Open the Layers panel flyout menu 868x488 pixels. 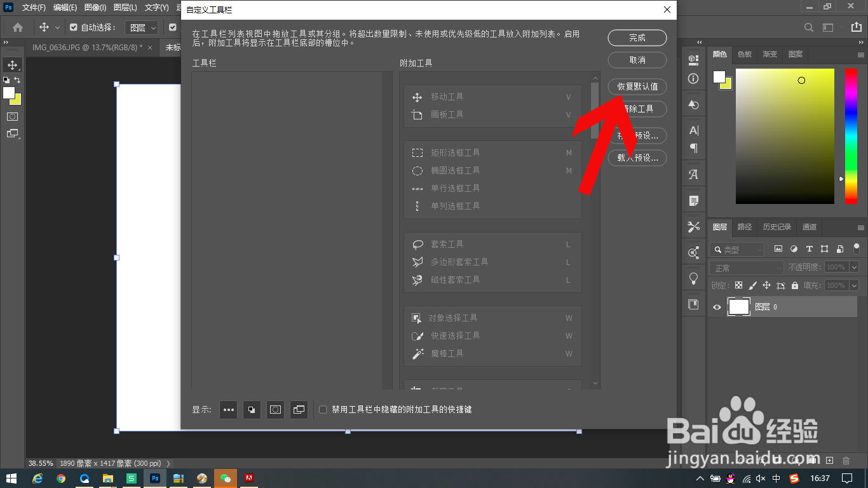(x=861, y=227)
